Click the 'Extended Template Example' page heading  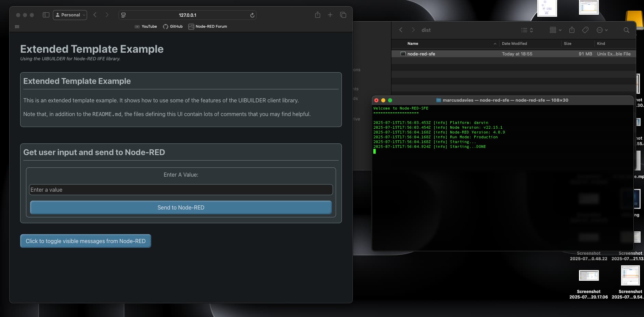point(92,49)
